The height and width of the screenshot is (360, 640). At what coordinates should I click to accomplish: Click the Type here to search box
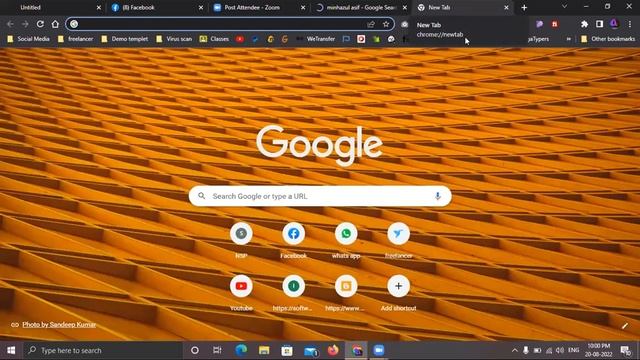[x=103, y=350]
